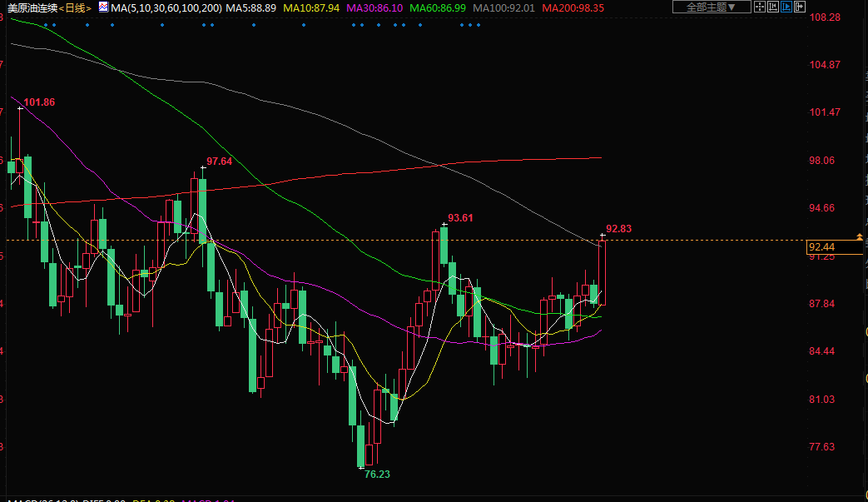The image size is (868, 502).
Task: Click the MA indicator icon before MA(5,10,30,60,100,200)
Action: pos(103,7)
